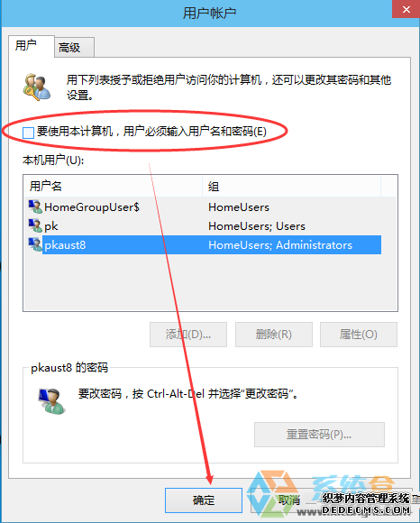This screenshot has width=420, height=523.
Task: Close the 用户帐户 dialog window
Action: pyautogui.click(x=406, y=9)
